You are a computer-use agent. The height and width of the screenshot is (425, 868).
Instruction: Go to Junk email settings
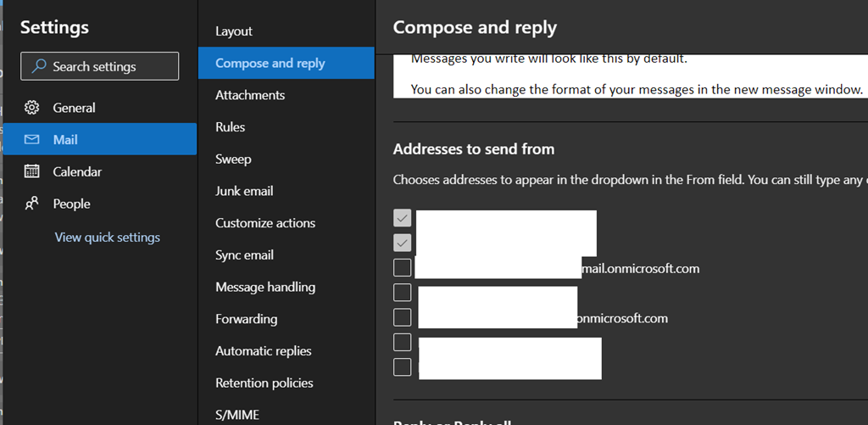(x=244, y=191)
